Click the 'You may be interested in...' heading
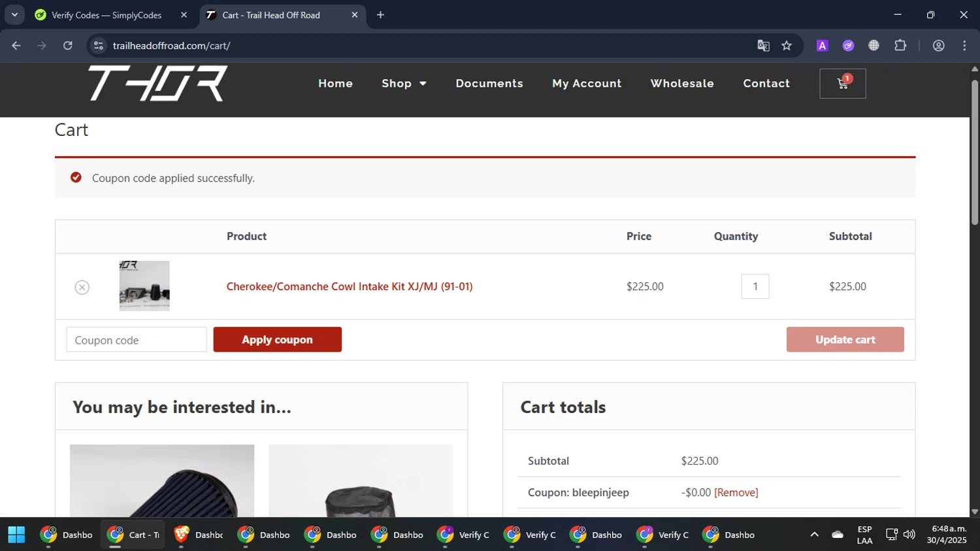980x551 pixels. pyautogui.click(x=182, y=407)
